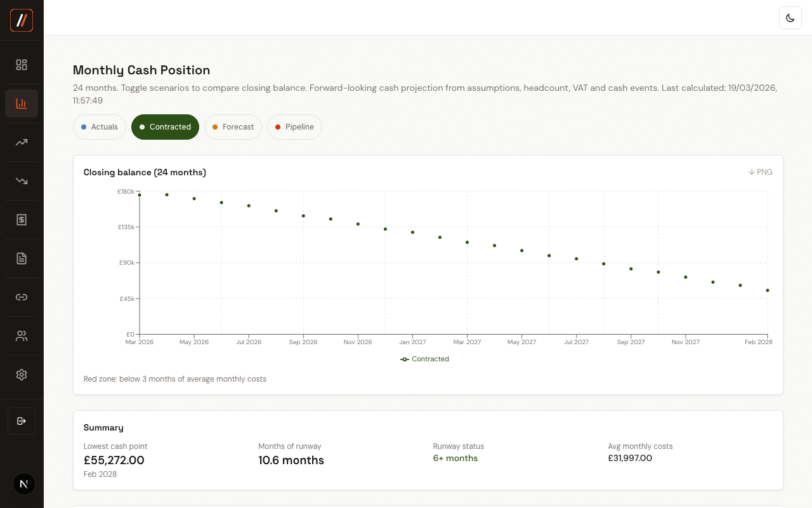Open the user avatar N at sidebar bottom
812x508 pixels.
[23, 484]
